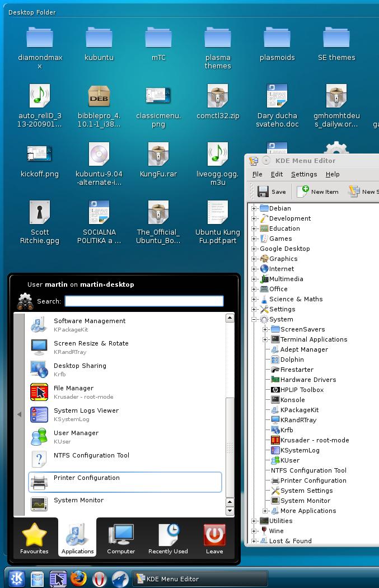Click the back arrow on Kickoff list

(x=19, y=414)
